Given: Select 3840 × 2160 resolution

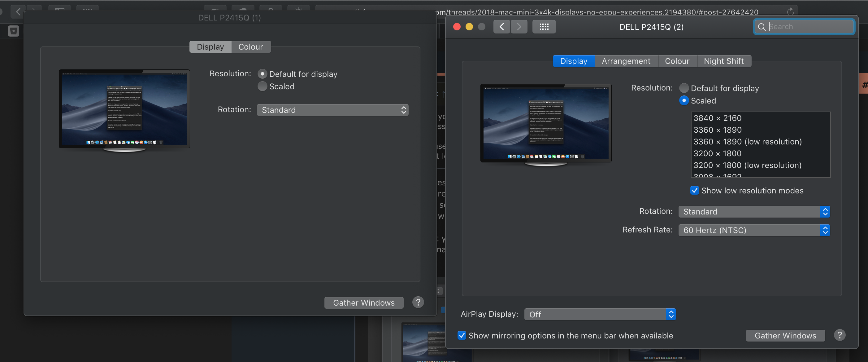Looking at the screenshot, I should click(x=761, y=118).
